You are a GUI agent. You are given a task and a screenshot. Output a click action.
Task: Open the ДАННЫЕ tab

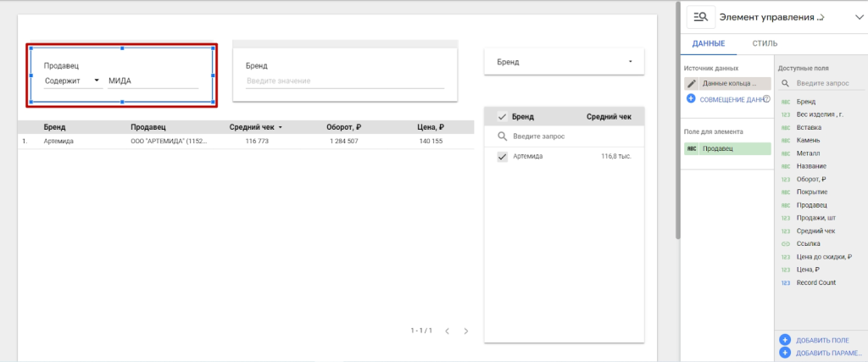coord(708,43)
